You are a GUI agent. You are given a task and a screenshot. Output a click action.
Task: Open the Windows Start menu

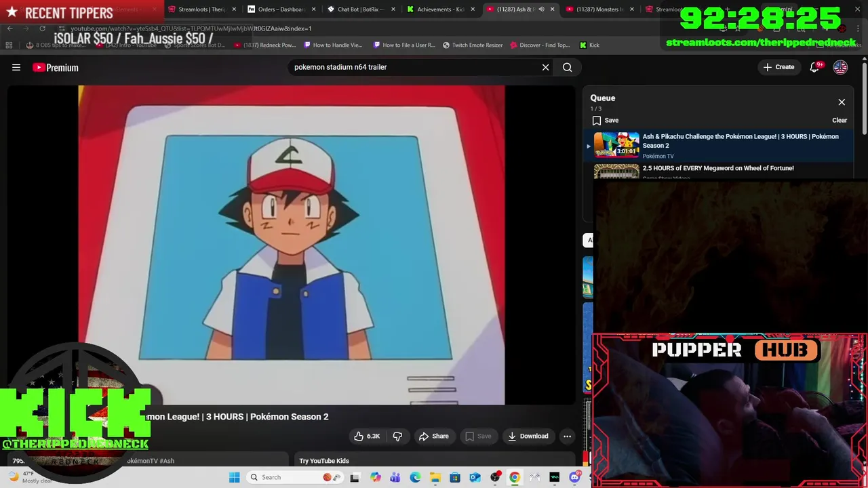234,477
